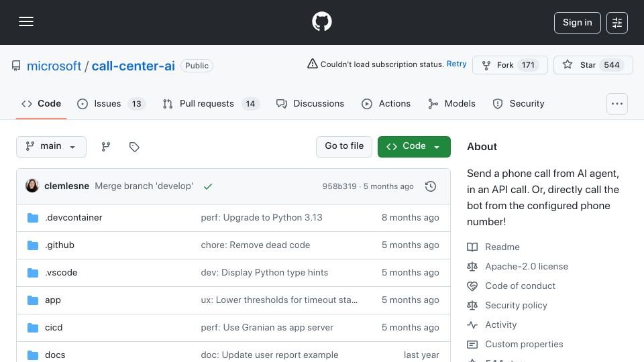Click the app folder icon
644x362 pixels.
pos(33,300)
